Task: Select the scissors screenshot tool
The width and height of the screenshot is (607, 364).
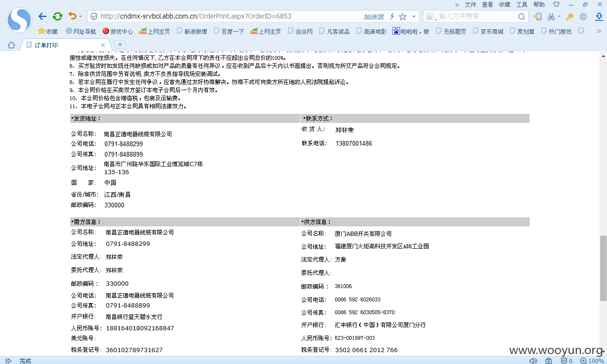Action: (x=551, y=17)
